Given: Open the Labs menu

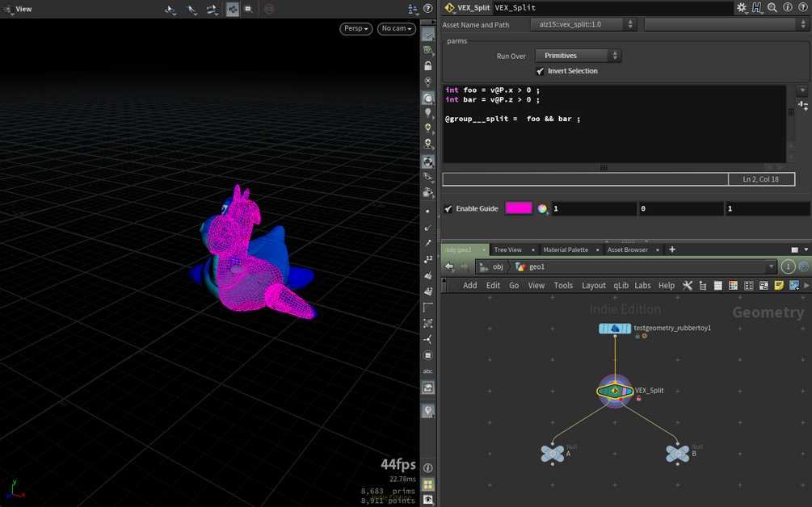Looking at the screenshot, I should click(x=642, y=286).
